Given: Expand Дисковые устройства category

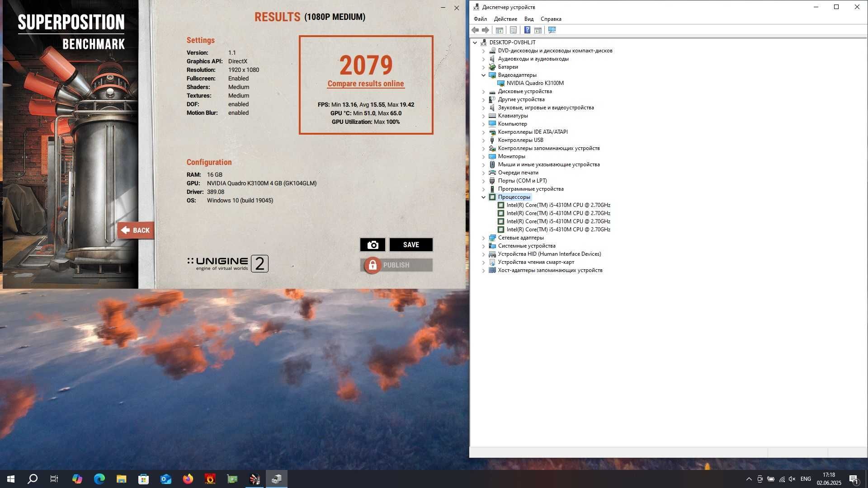Looking at the screenshot, I should (x=483, y=91).
